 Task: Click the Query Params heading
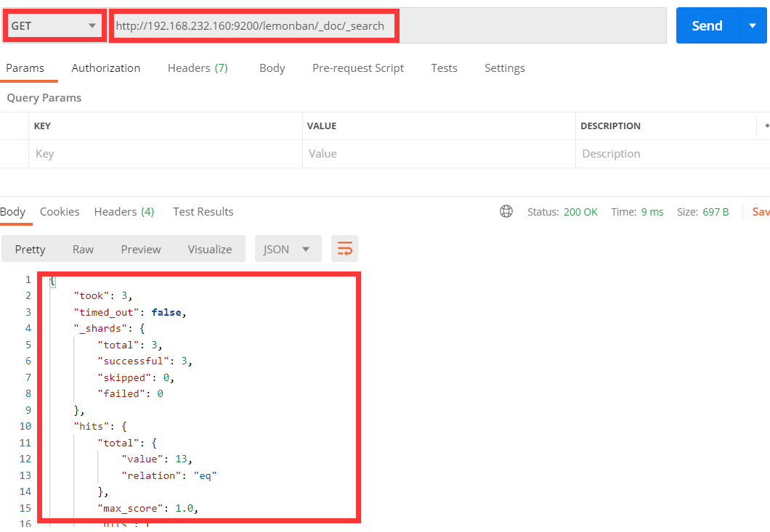44,98
